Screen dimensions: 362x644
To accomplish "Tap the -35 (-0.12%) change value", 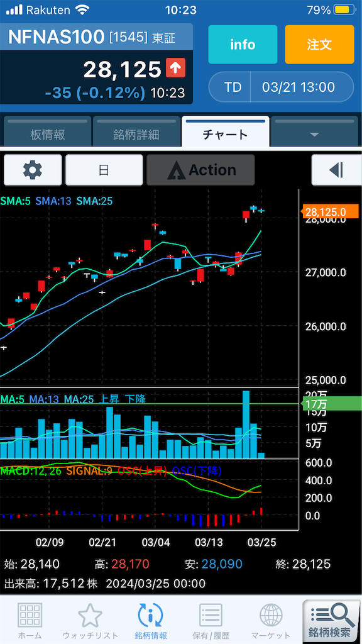I will click(x=96, y=93).
